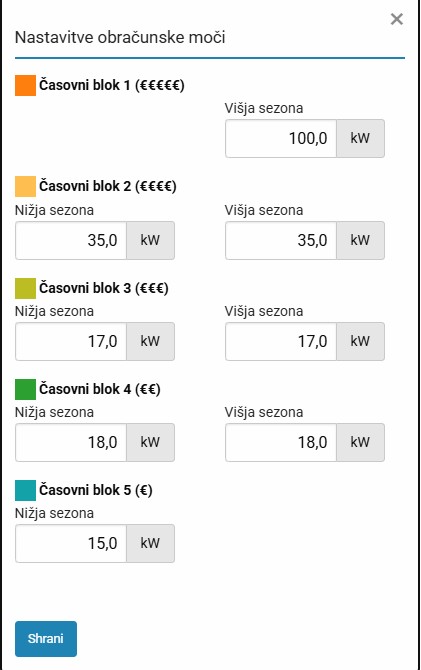Edit Blok 5 Nižja sezona value 15,0
Viewport: 421px width, 670px height.
(71, 544)
